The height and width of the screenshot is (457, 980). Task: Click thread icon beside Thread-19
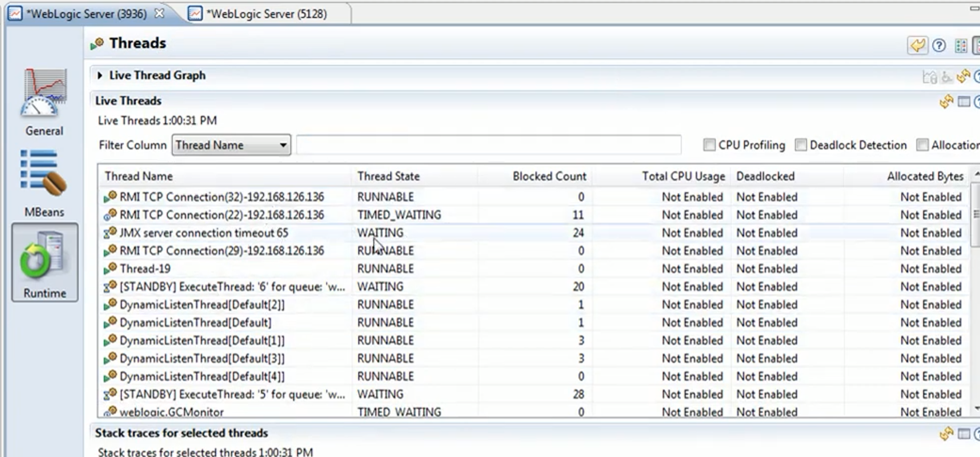(x=110, y=268)
